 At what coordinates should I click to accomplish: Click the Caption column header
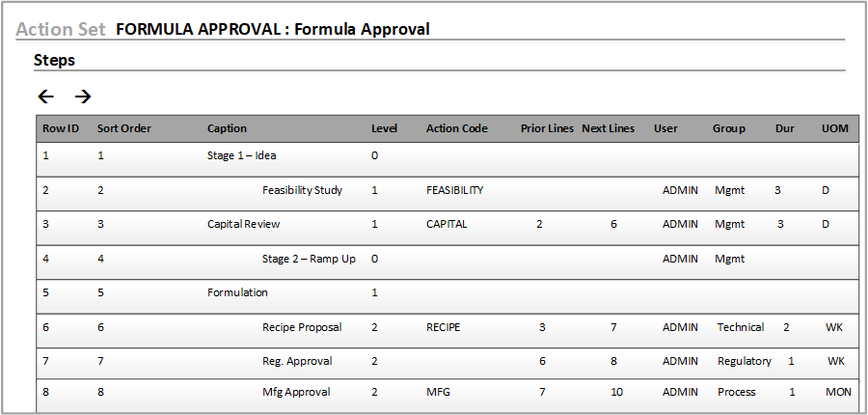point(227,128)
